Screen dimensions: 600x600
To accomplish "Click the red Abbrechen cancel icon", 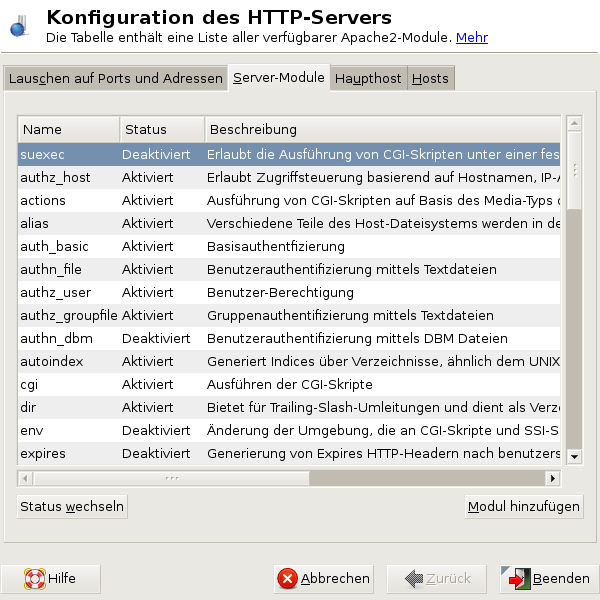I will (288, 578).
